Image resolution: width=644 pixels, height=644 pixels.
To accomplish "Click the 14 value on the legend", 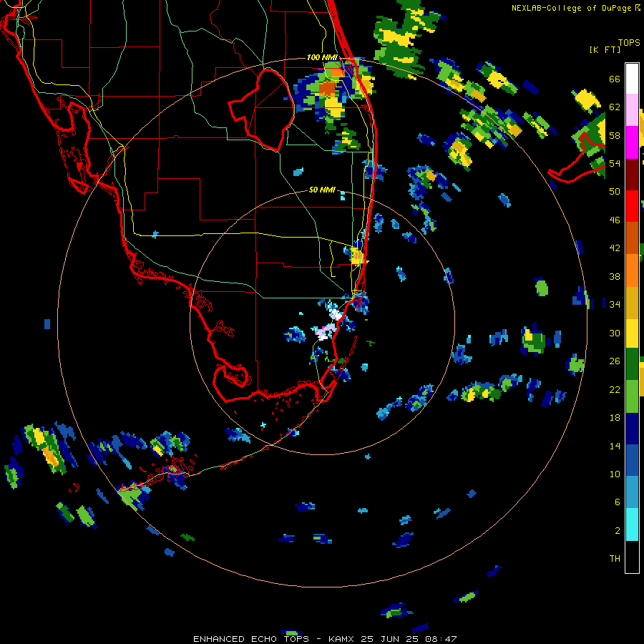I will pos(615,446).
